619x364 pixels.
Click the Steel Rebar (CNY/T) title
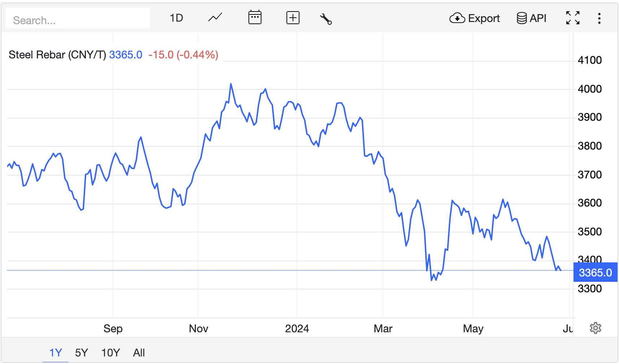coord(57,55)
